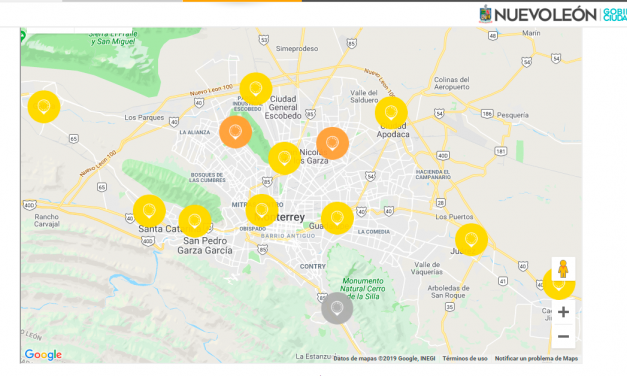Select the yellow marker over Monterrey center
Screen dimensions: 627x376
(x=262, y=210)
